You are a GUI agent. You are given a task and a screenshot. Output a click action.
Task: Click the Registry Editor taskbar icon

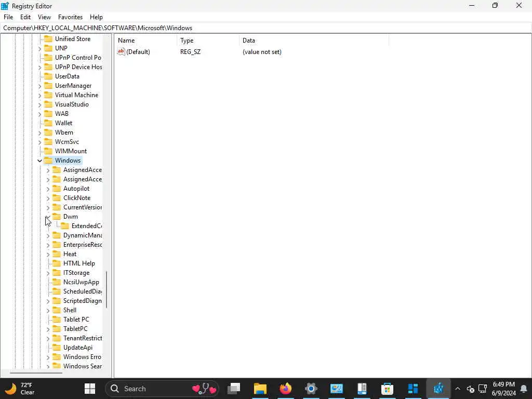pos(438,389)
